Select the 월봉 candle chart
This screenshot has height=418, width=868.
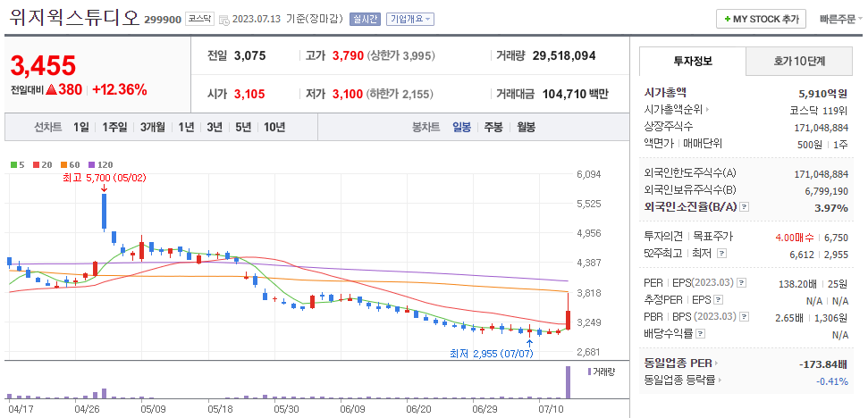[x=526, y=127]
